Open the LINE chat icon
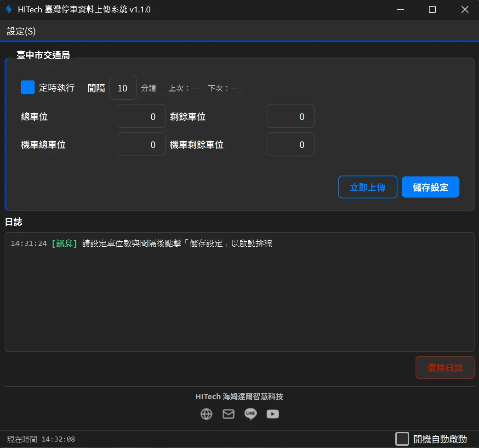Screen dimensions: 479x448 [251, 414]
